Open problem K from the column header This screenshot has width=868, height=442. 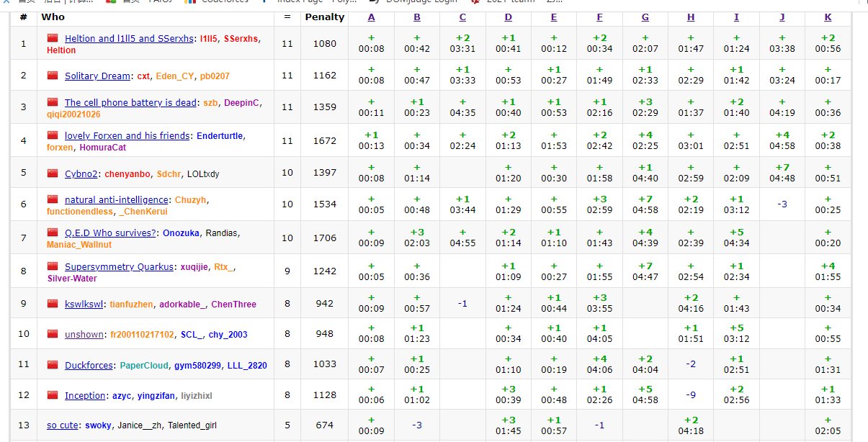point(828,17)
